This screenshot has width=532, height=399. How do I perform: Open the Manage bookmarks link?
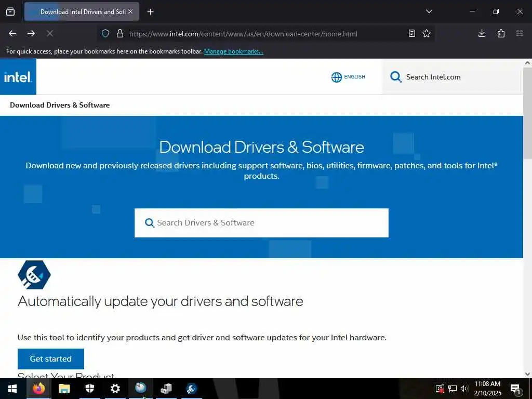[x=233, y=51]
